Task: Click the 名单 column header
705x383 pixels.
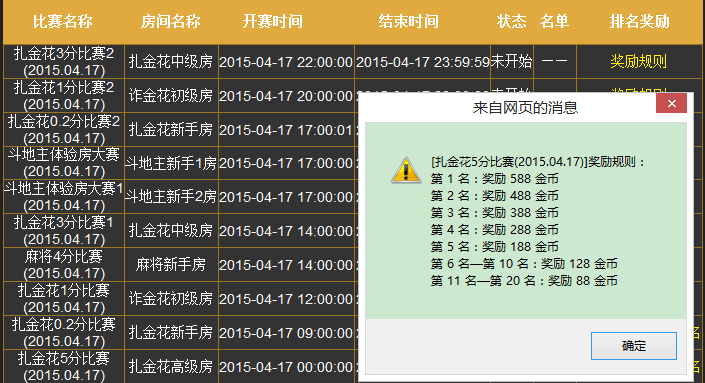Action: pos(554,21)
